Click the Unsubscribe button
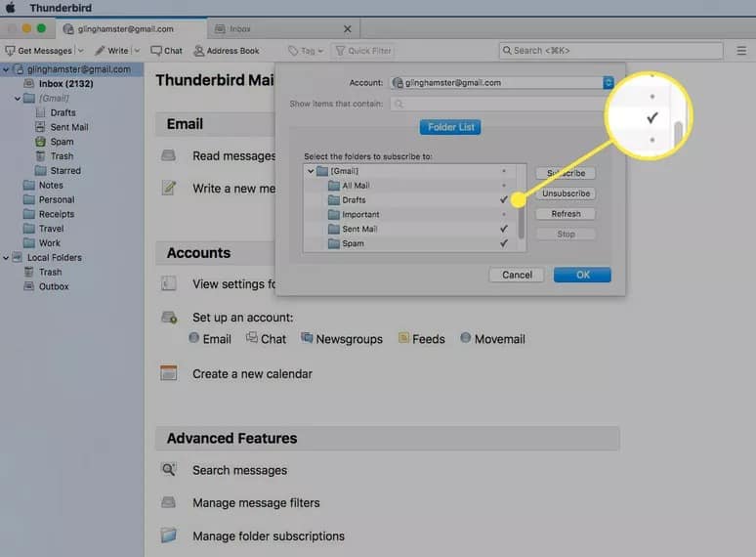This screenshot has height=557, width=756. tap(566, 193)
